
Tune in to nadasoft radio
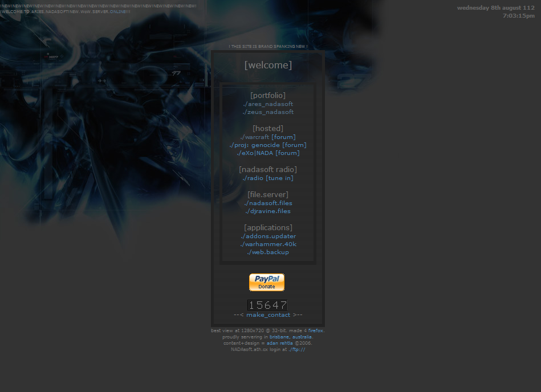268,178
